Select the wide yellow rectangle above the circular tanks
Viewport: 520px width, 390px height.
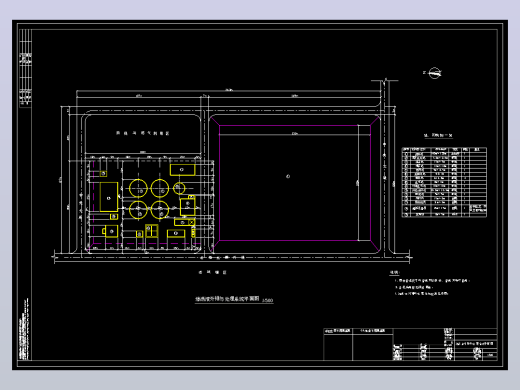click(x=182, y=170)
